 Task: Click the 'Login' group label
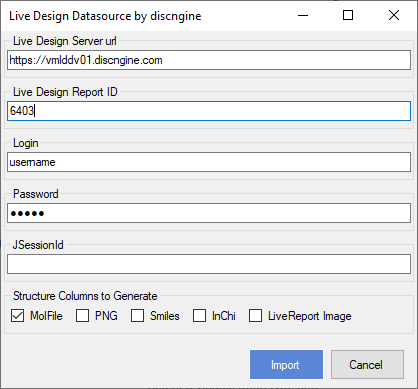point(26,143)
